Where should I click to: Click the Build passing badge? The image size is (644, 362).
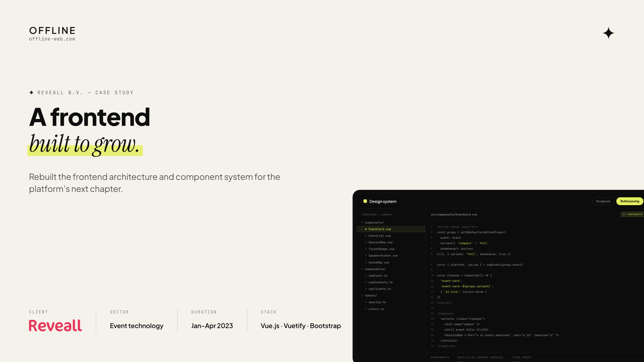coord(630,201)
